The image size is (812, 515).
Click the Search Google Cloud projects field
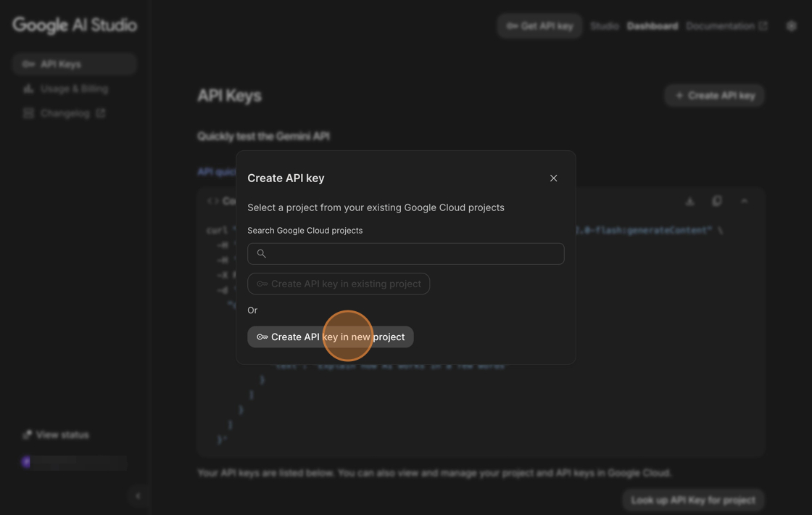coord(406,254)
